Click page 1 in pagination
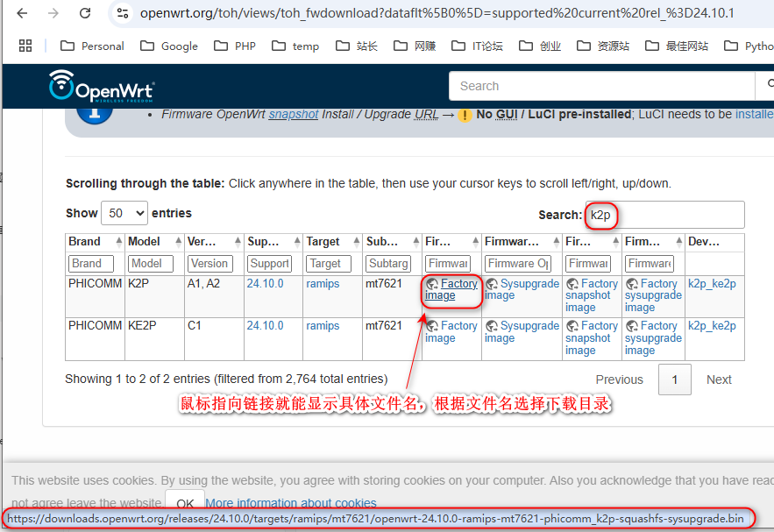The width and height of the screenshot is (774, 532). coord(674,379)
